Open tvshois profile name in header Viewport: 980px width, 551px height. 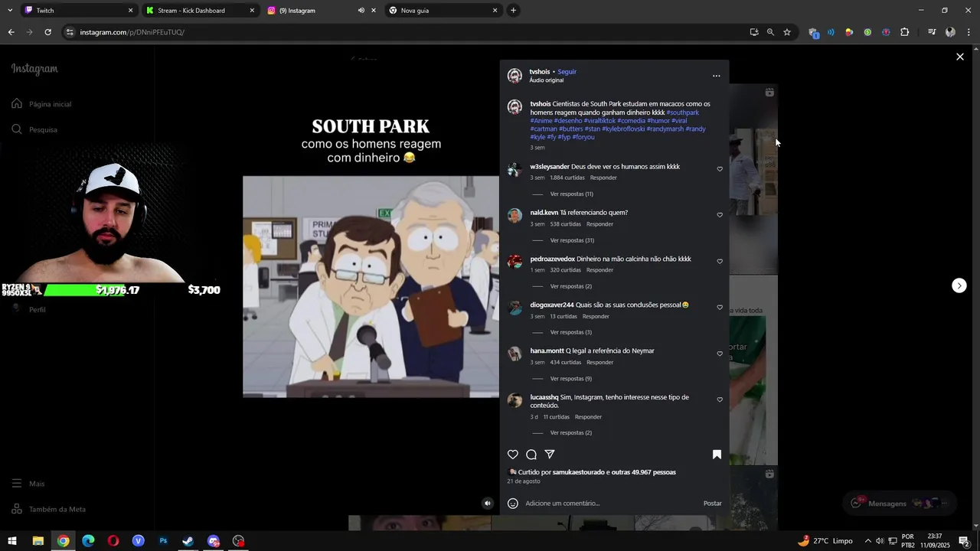(x=539, y=72)
